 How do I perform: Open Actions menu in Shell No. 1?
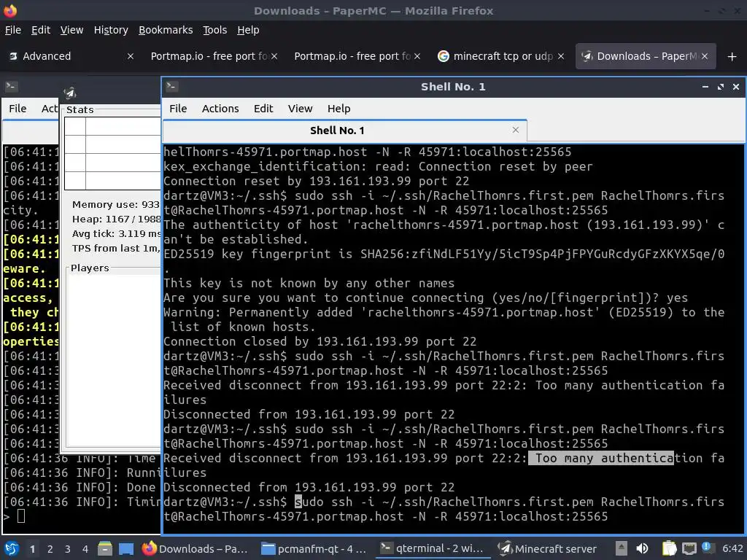(220, 109)
